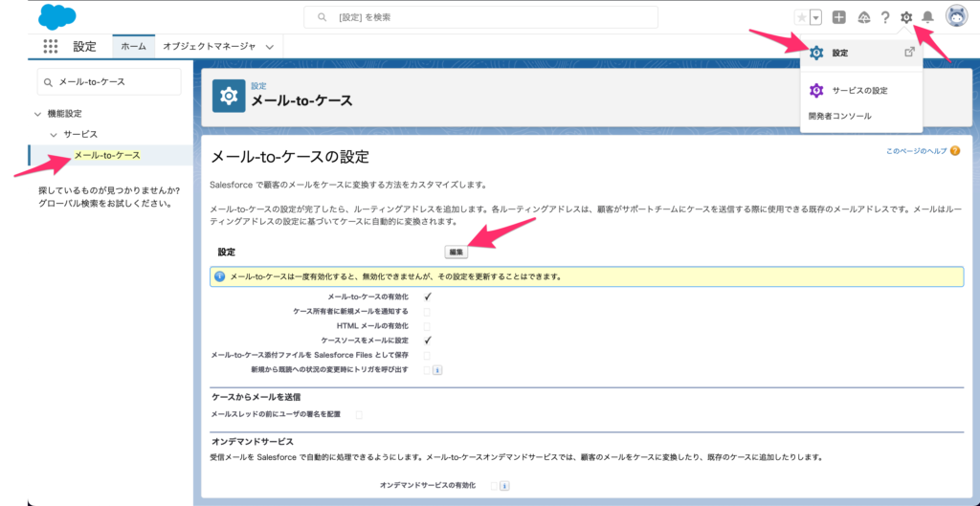Open the user avatar profile menu

(x=956, y=16)
